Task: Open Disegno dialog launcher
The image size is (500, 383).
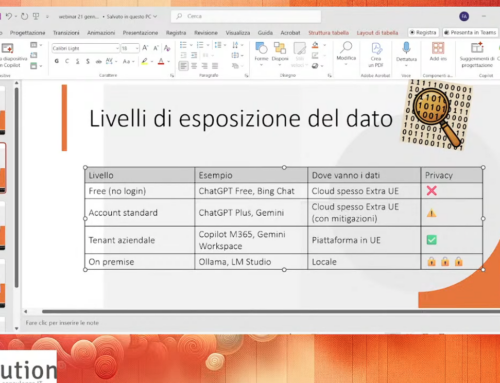Action: [x=329, y=76]
